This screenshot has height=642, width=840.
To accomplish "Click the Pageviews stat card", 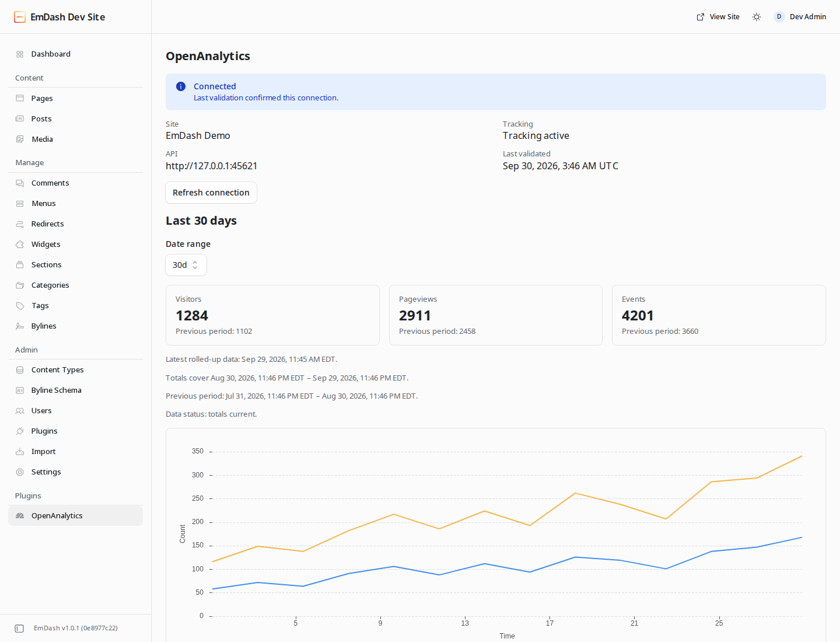I will coord(496,315).
